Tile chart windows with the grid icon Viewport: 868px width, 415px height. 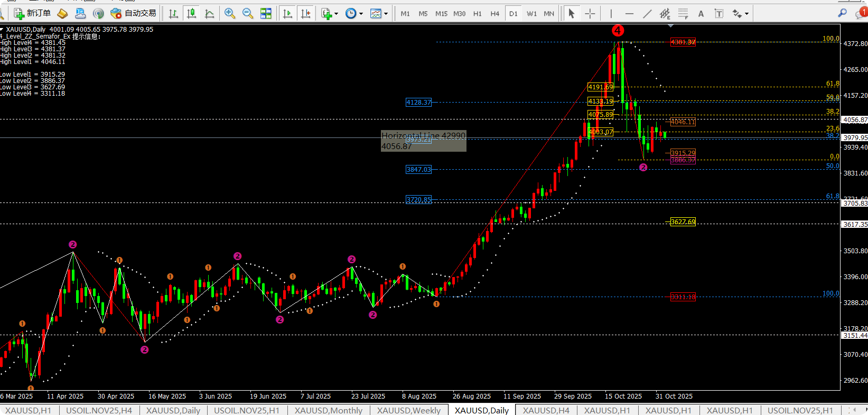click(266, 13)
